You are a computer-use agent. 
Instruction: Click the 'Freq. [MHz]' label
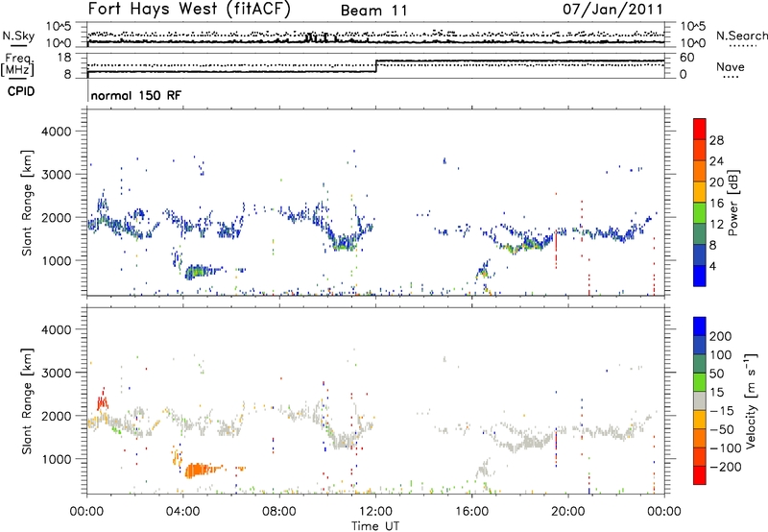coord(17,64)
